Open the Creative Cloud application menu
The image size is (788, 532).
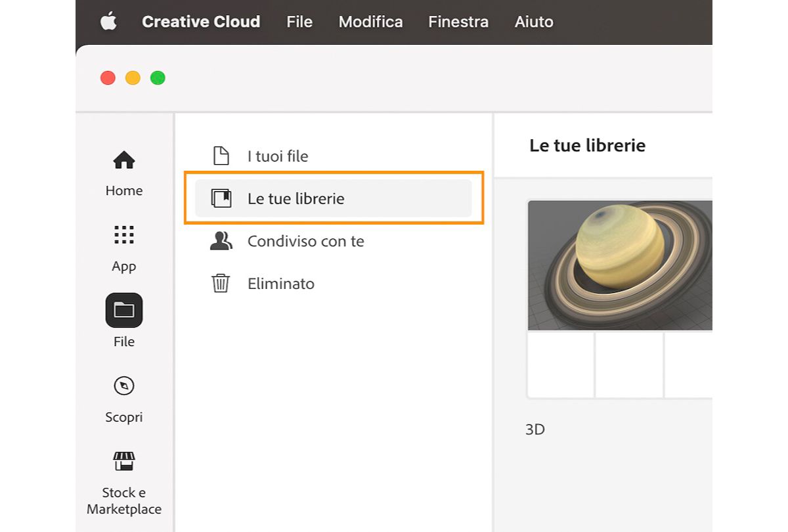click(x=201, y=22)
